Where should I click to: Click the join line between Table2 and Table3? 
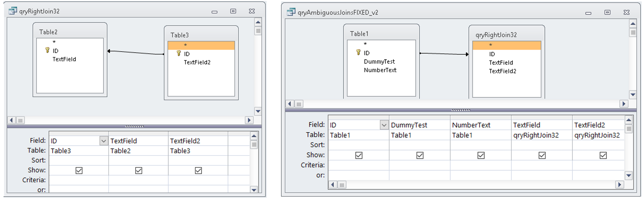[x=136, y=53]
